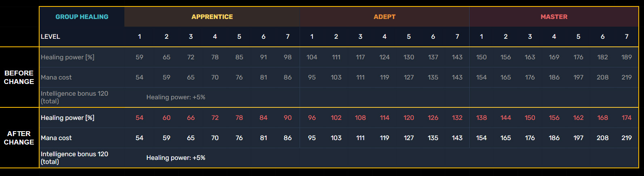Click the GROUP HEALING title cell
Viewport: 644px width, 176px height.
tap(82, 17)
